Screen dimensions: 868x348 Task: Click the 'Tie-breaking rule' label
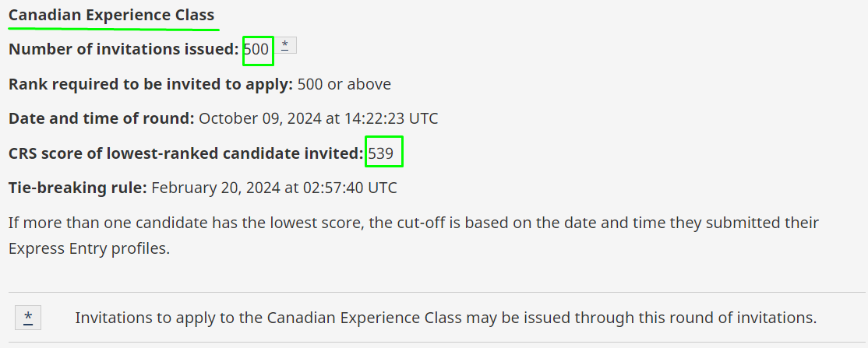[77, 188]
